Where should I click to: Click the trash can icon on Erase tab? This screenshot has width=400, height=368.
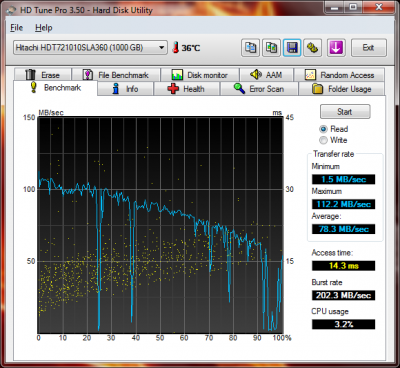(x=31, y=75)
